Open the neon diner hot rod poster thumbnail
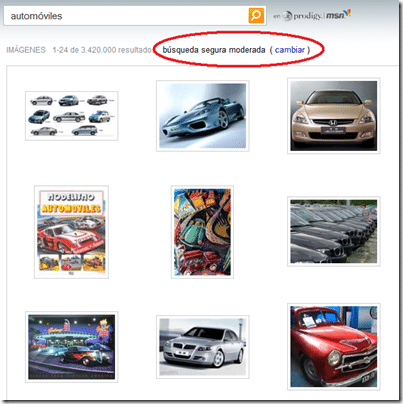403x404 pixels. pos(72,347)
